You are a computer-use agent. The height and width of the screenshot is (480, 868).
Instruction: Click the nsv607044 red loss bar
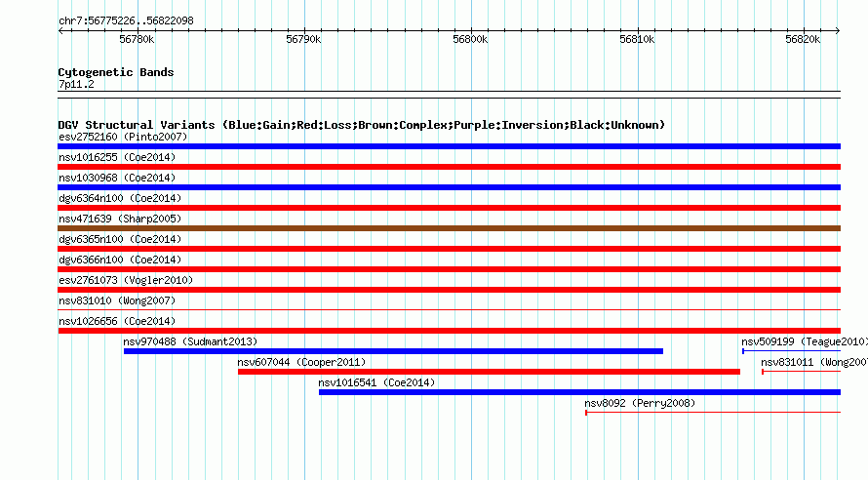[489, 372]
